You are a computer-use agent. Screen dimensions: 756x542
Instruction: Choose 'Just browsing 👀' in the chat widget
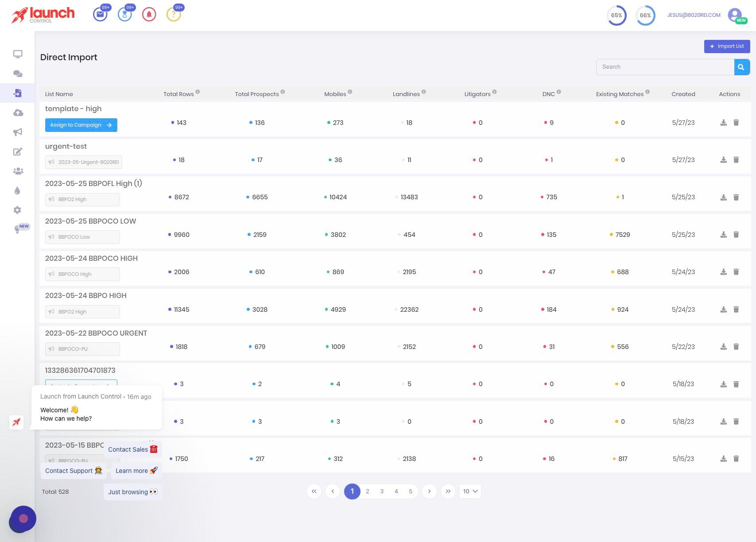[132, 492]
